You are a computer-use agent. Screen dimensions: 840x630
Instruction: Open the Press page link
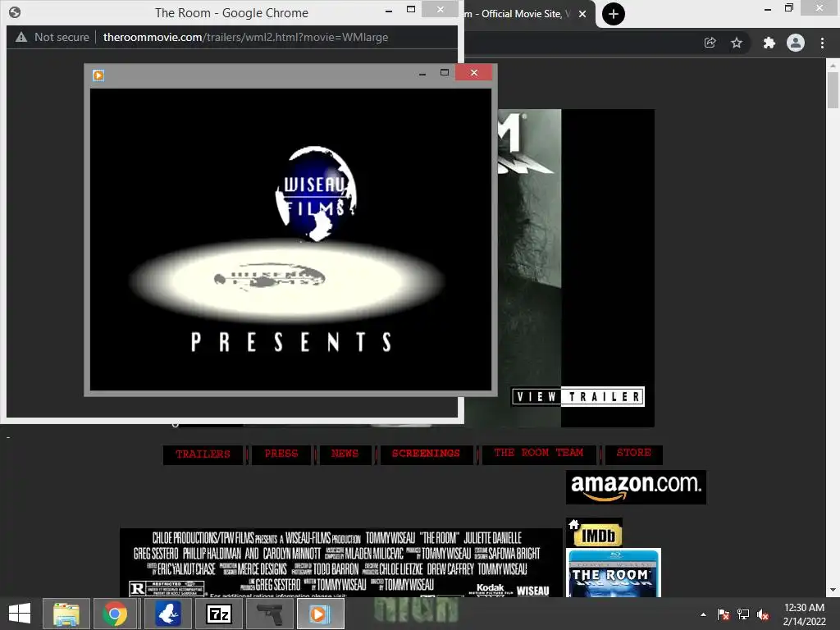(x=281, y=454)
